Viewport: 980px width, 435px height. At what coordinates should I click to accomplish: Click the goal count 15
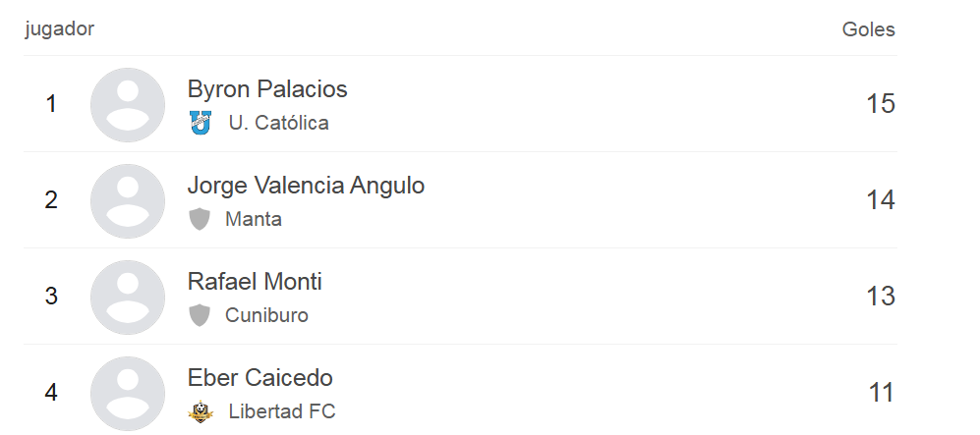(880, 104)
